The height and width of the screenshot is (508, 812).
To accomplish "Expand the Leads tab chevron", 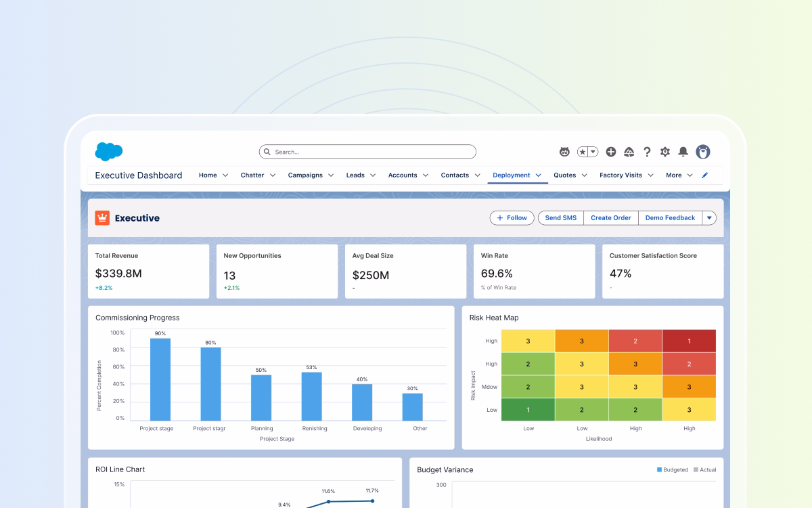I will tap(373, 175).
